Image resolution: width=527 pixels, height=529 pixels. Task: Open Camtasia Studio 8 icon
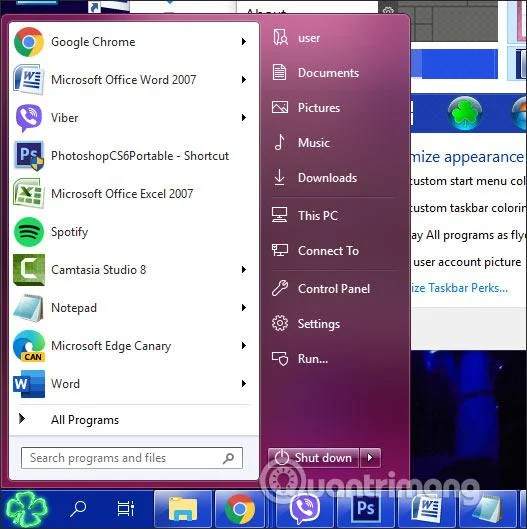point(29,270)
